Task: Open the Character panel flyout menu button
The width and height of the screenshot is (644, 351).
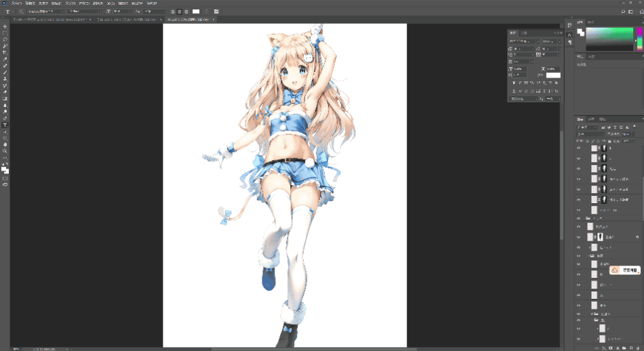Action: [x=560, y=33]
